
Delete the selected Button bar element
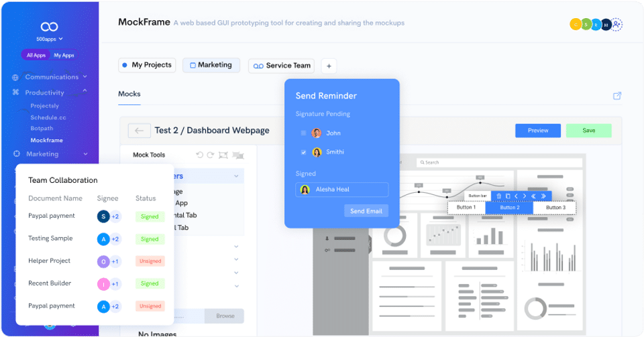[498, 196]
